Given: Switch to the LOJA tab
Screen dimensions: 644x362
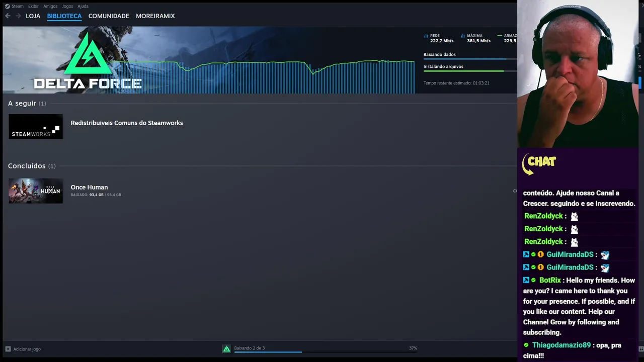Looking at the screenshot, I should click(33, 16).
